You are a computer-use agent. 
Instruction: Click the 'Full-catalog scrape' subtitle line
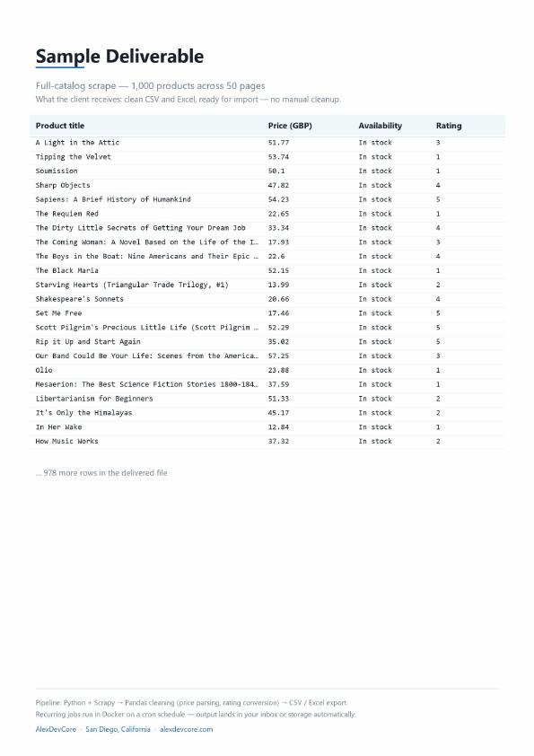pyautogui.click(x=151, y=86)
